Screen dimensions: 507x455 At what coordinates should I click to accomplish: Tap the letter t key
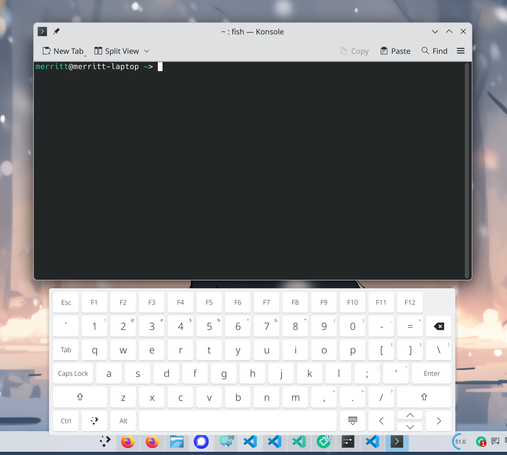[209, 350]
